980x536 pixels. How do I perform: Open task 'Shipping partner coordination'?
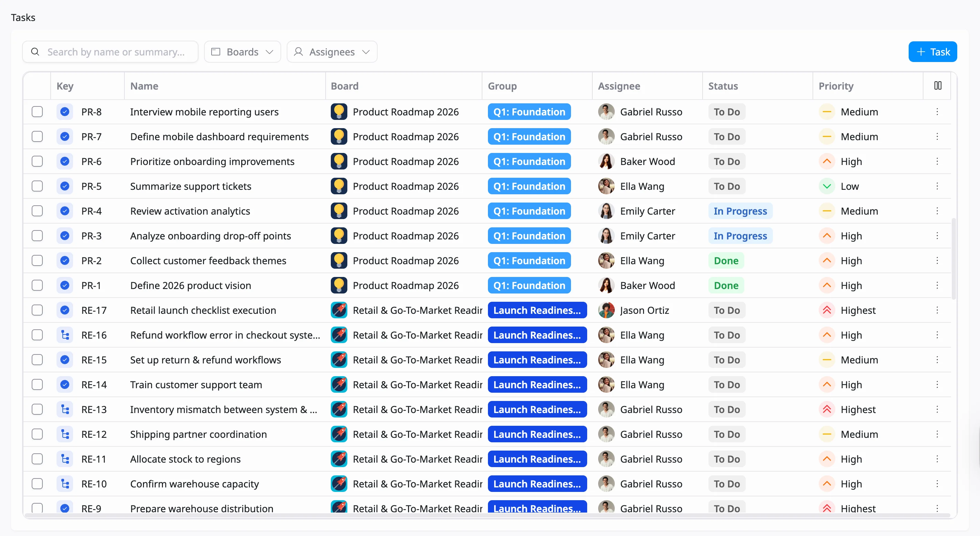(198, 434)
